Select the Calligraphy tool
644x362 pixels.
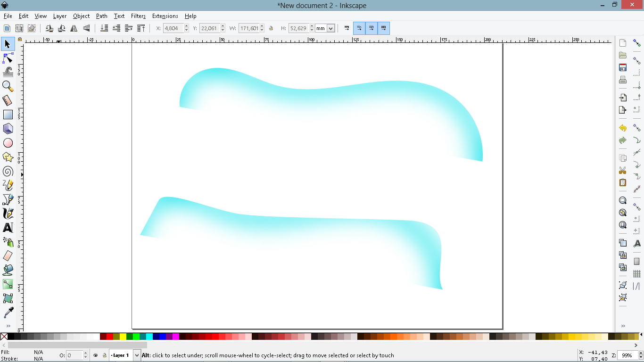click(x=8, y=214)
